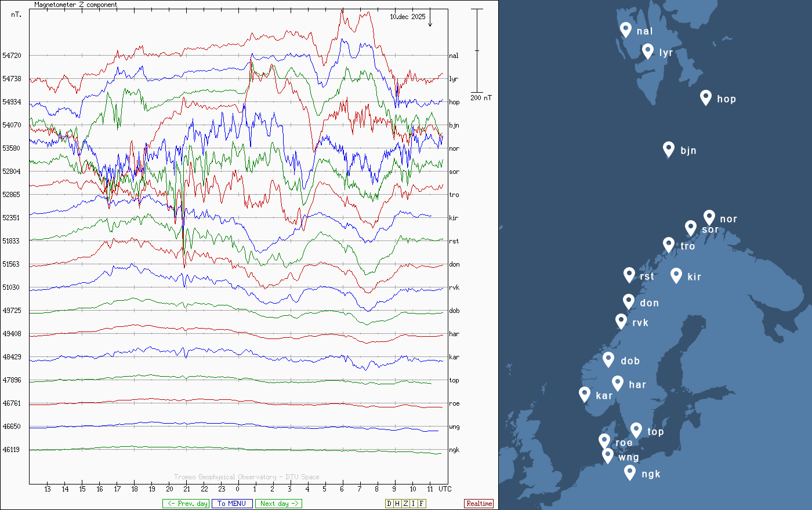Screen dimensions: 812x510
Task: Select the bjn map pin
Action: (669, 149)
